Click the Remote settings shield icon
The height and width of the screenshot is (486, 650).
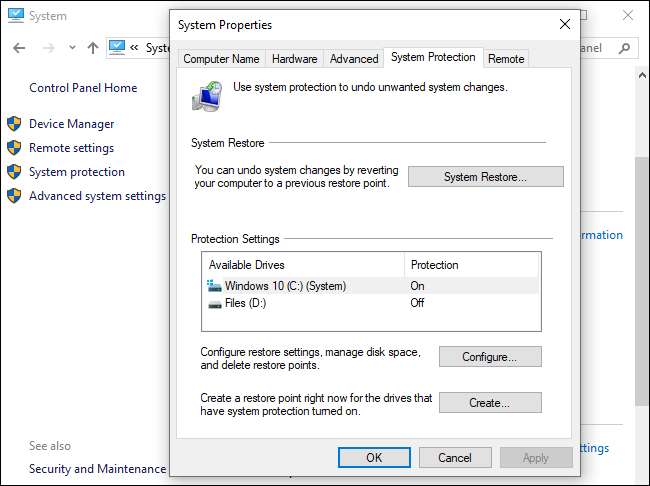14,148
